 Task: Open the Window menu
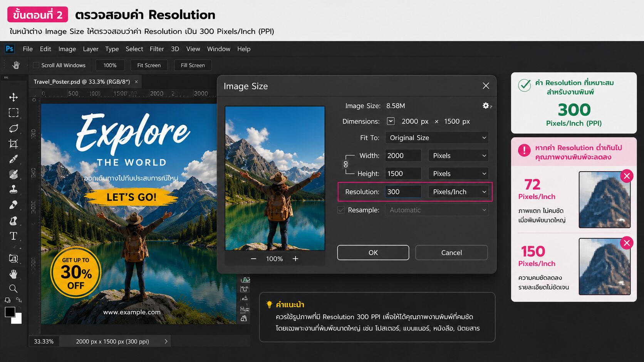click(219, 49)
